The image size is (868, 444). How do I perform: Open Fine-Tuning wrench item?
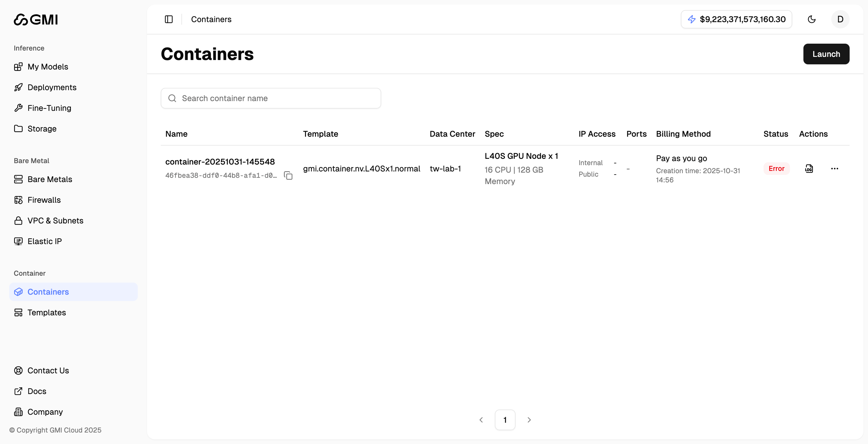click(x=49, y=108)
